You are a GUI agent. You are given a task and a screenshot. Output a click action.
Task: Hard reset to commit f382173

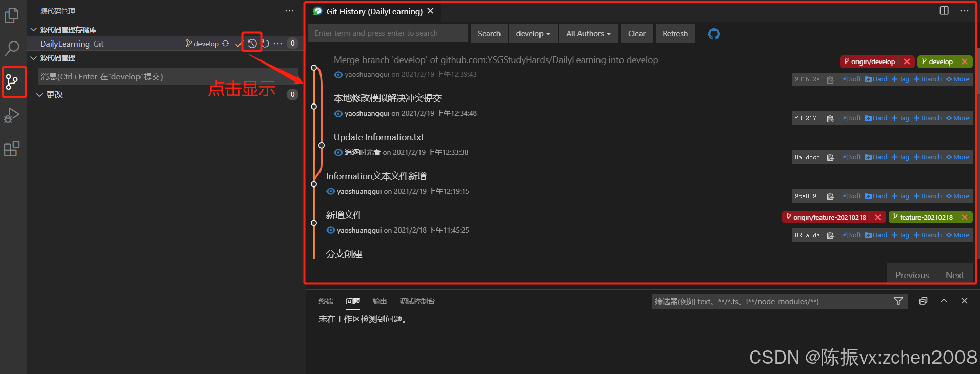[876, 118]
